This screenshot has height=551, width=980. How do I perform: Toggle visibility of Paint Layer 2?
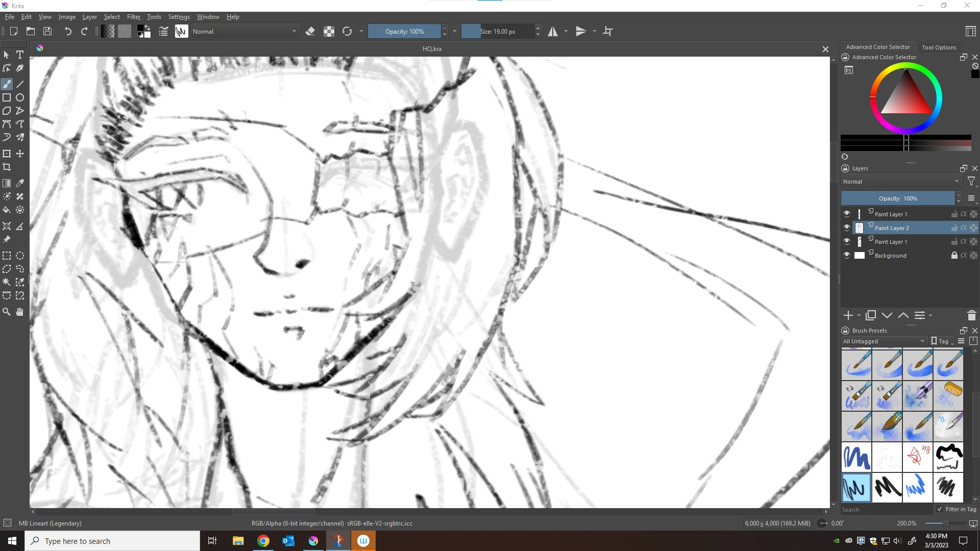coord(847,228)
